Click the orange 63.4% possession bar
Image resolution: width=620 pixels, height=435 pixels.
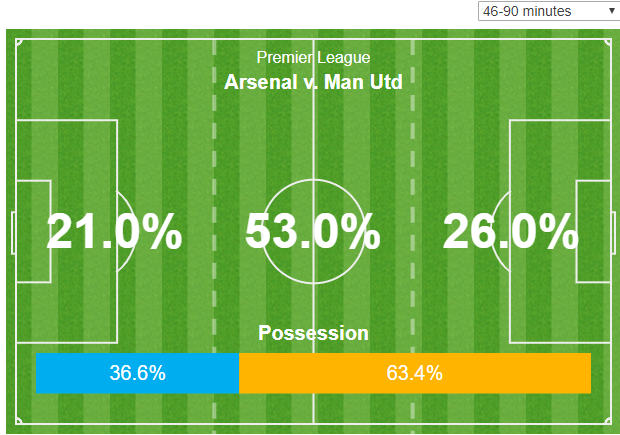415,373
